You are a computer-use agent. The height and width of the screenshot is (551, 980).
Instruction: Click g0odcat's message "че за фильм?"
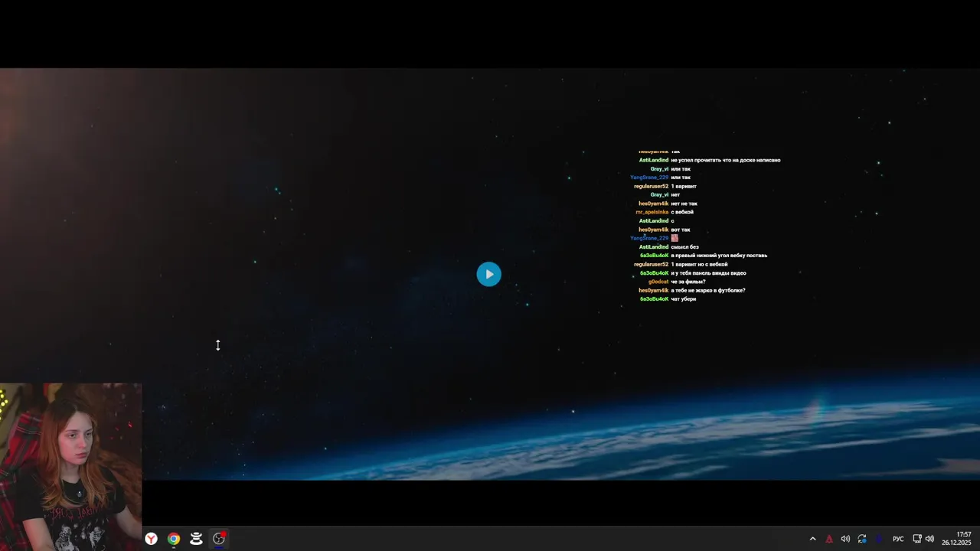[x=688, y=282]
